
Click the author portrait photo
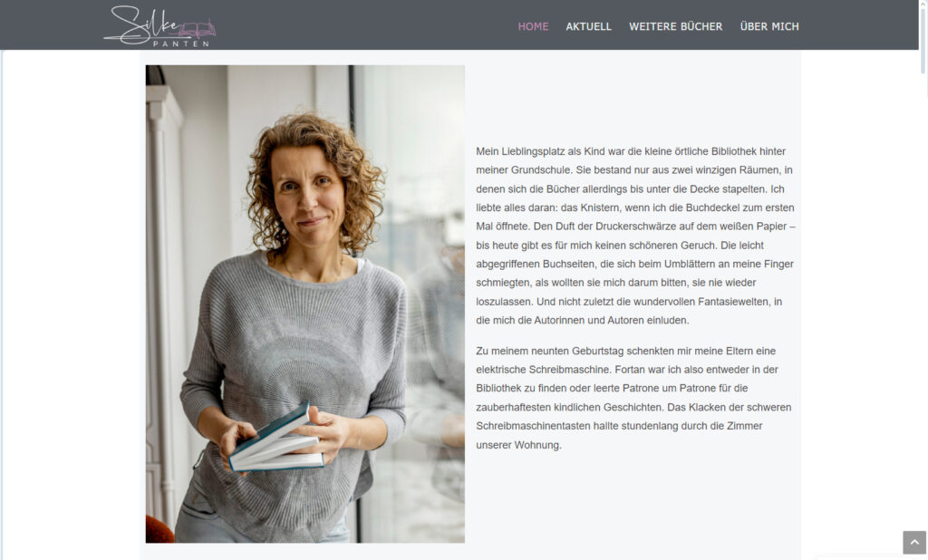(304, 304)
